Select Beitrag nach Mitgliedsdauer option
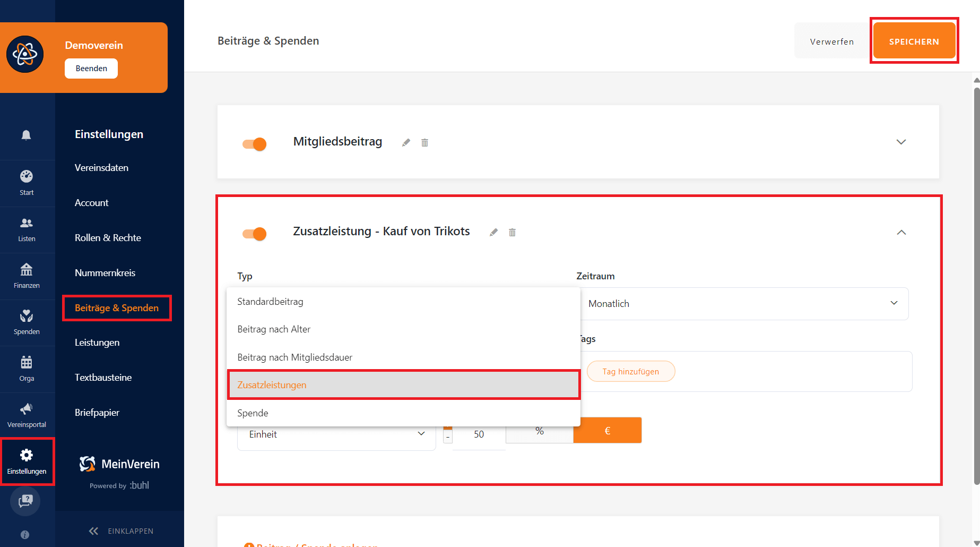Image resolution: width=980 pixels, height=547 pixels. pos(403,357)
